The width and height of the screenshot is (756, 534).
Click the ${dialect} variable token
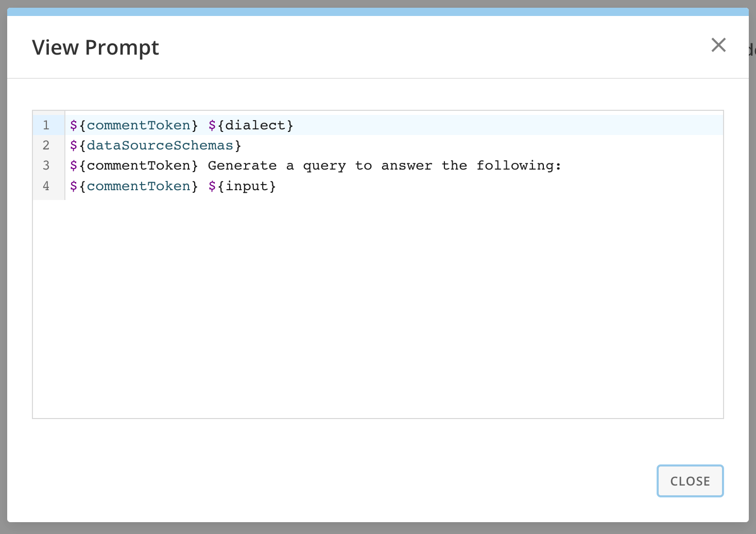click(251, 125)
